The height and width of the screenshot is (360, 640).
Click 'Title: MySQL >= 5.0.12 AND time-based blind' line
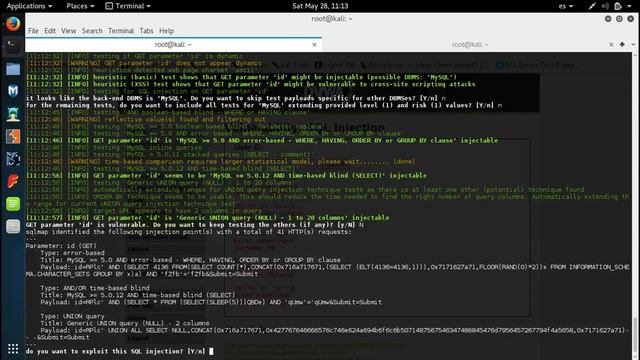point(138,295)
